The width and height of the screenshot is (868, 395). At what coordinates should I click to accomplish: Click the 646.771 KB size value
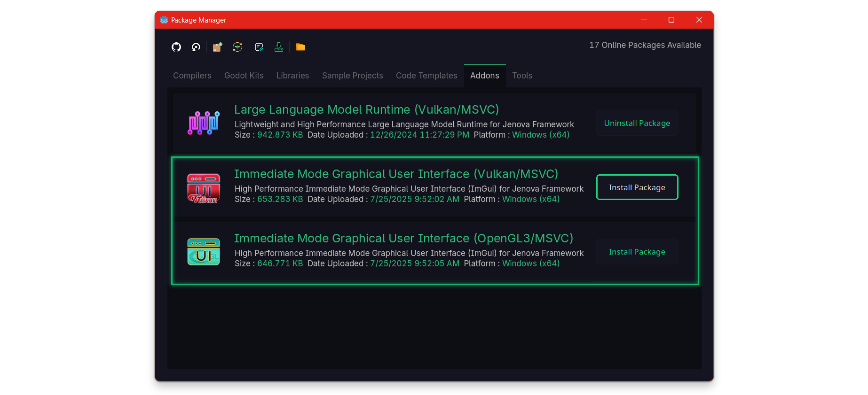click(280, 263)
